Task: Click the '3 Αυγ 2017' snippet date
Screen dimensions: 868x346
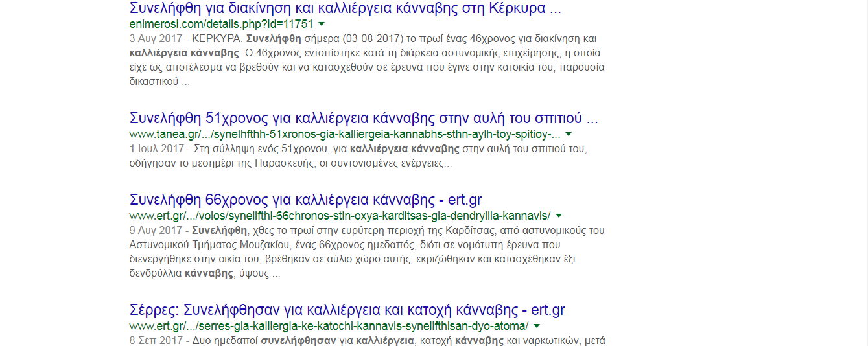Action: pos(156,38)
